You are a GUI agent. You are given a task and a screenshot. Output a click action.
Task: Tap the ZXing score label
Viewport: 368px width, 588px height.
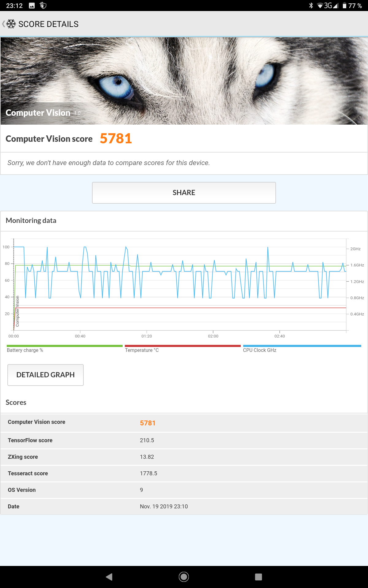[23, 457]
